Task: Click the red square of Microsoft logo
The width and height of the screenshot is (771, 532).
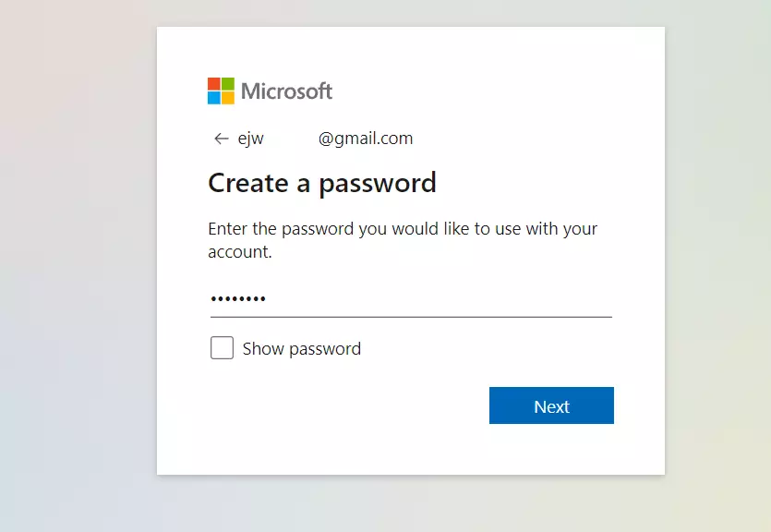Action: 214,83
